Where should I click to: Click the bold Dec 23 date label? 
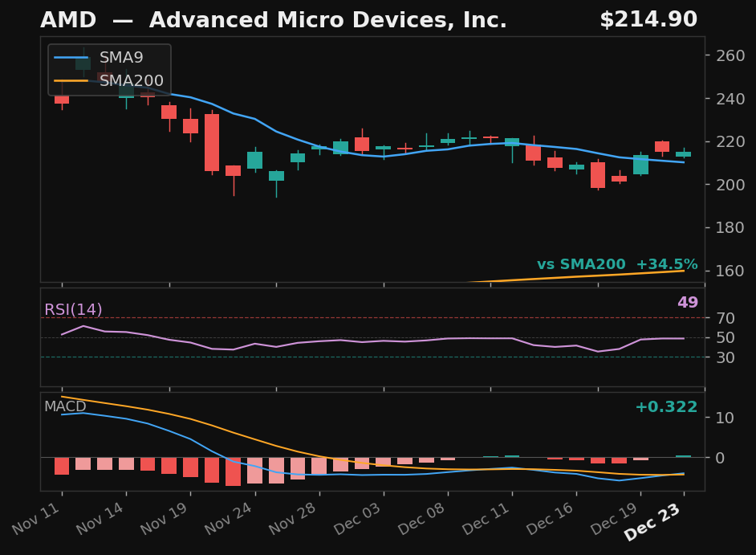pyautogui.click(x=652, y=522)
